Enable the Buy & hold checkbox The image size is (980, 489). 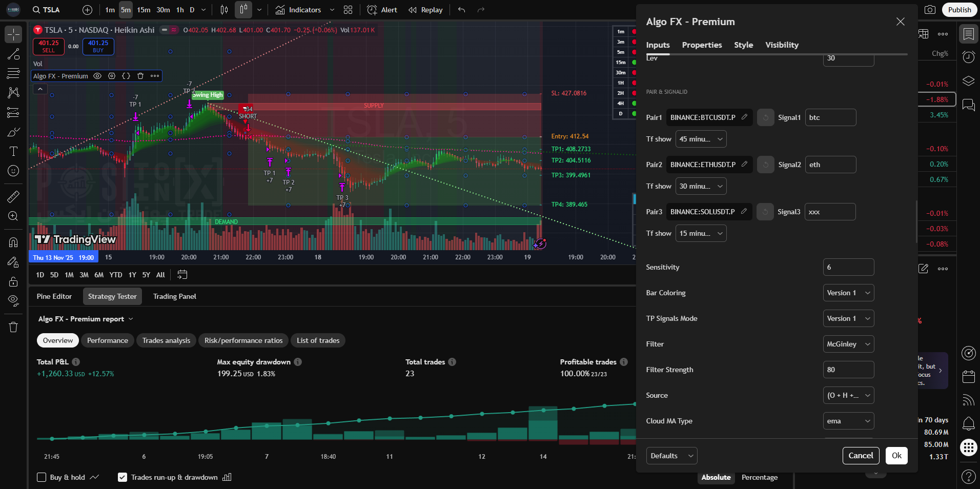tap(42, 477)
